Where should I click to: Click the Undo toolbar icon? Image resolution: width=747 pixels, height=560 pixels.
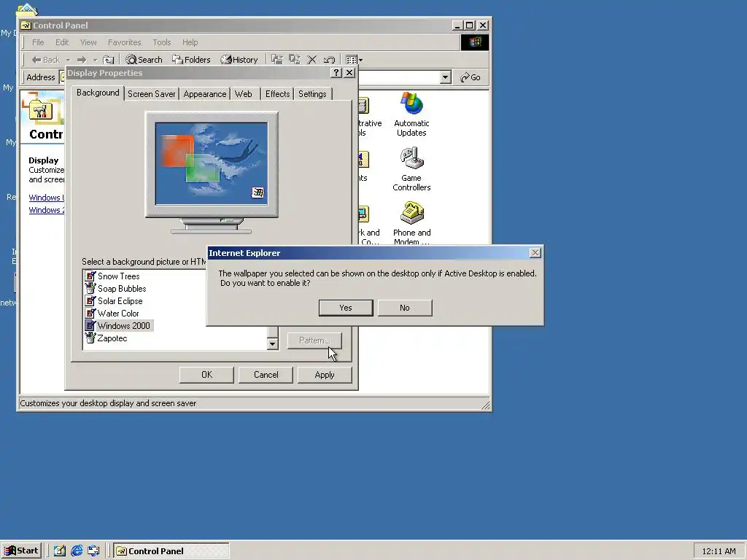329,60
